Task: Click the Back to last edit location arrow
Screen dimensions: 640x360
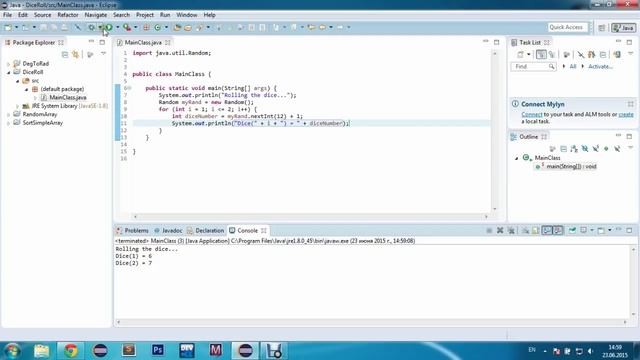Action: click(311, 27)
